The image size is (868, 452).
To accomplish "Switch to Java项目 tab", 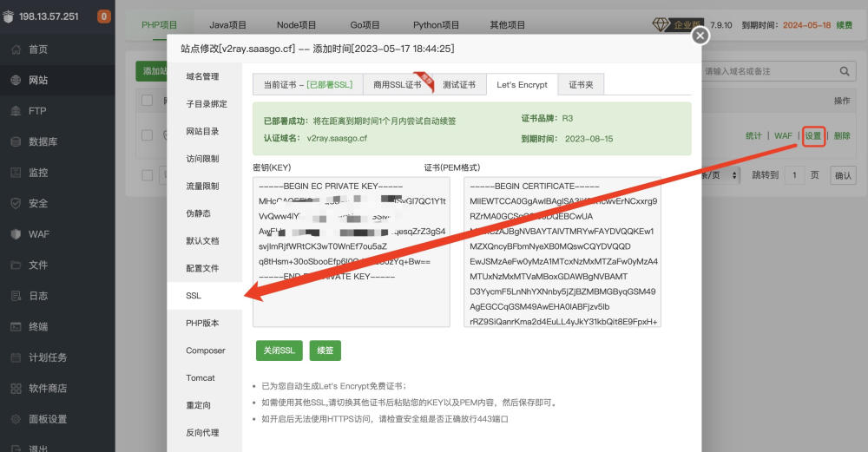I will (x=227, y=25).
